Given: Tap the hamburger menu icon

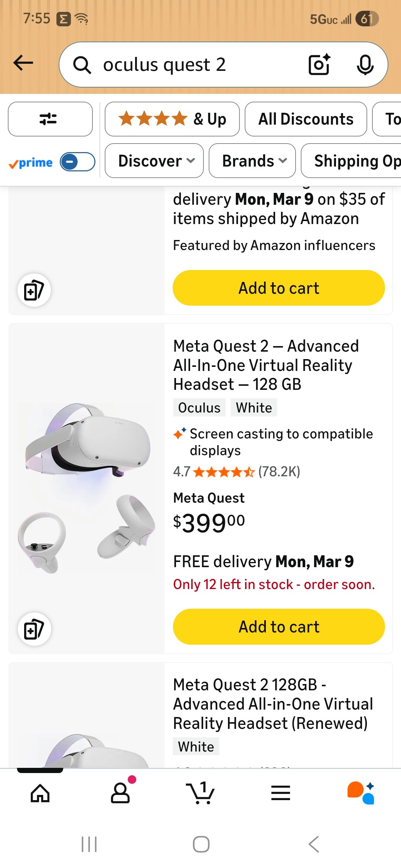Looking at the screenshot, I should tap(281, 793).
